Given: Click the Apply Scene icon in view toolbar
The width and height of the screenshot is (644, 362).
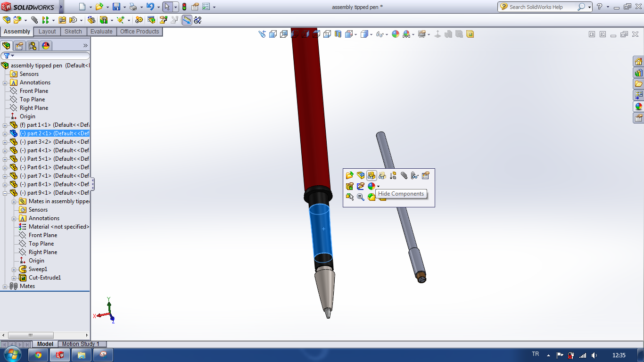Looking at the screenshot, I should pos(406,34).
